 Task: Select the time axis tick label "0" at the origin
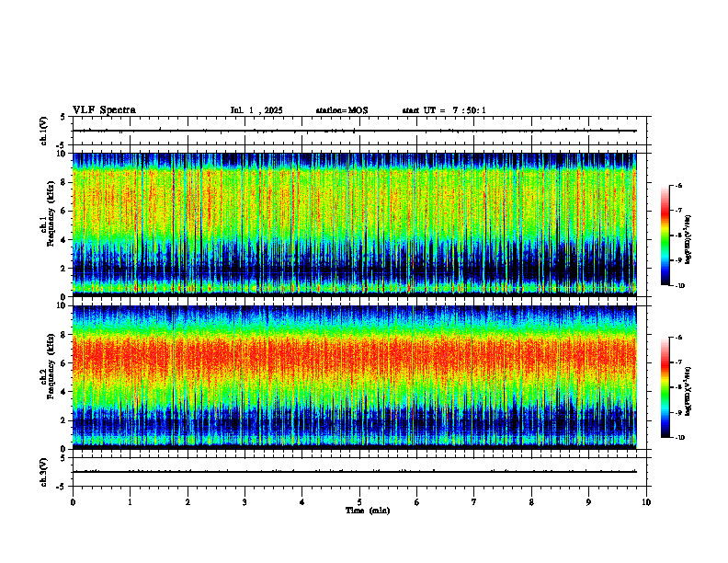73,502
